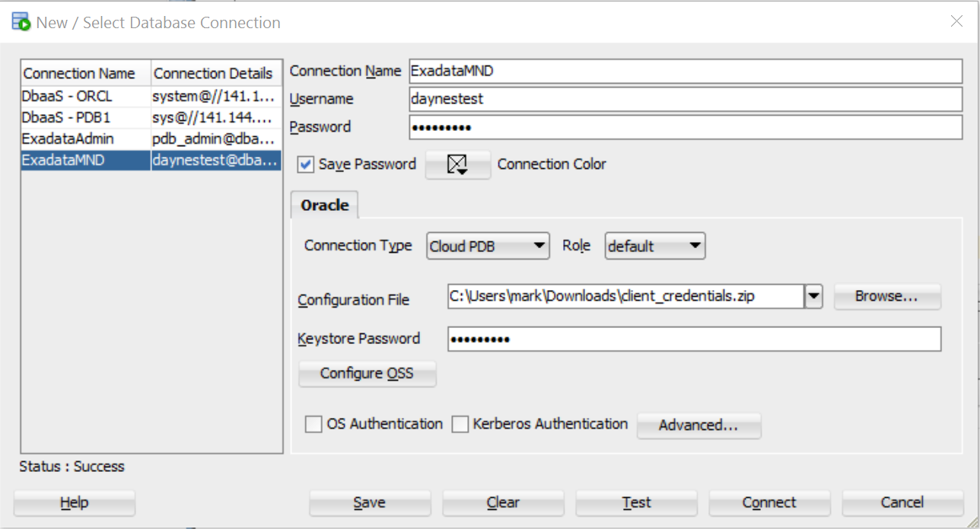The width and height of the screenshot is (980, 529).
Task: Enable OS Authentication
Action: coord(313,424)
